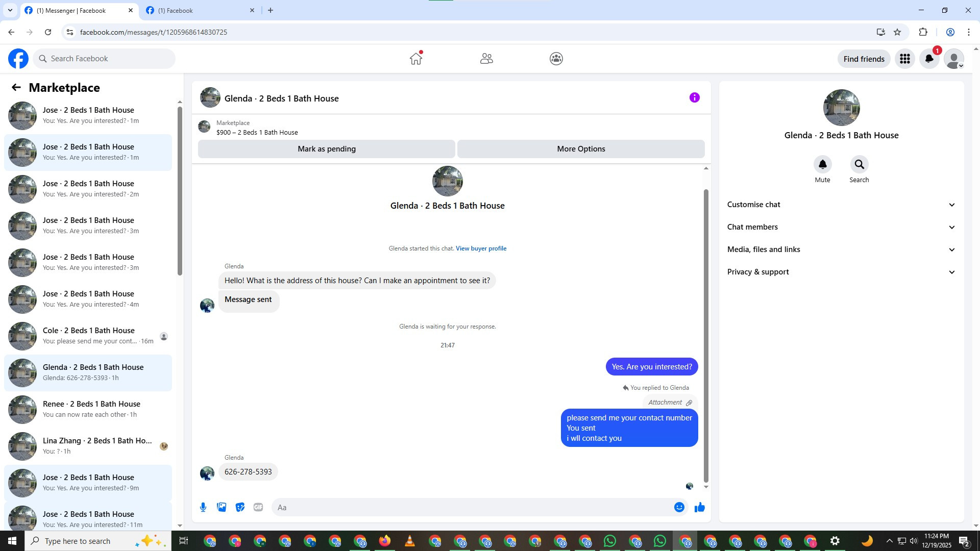Viewport: 980px width, 551px height.
Task: Open the Friends icon in the top bar
Action: click(x=486, y=59)
